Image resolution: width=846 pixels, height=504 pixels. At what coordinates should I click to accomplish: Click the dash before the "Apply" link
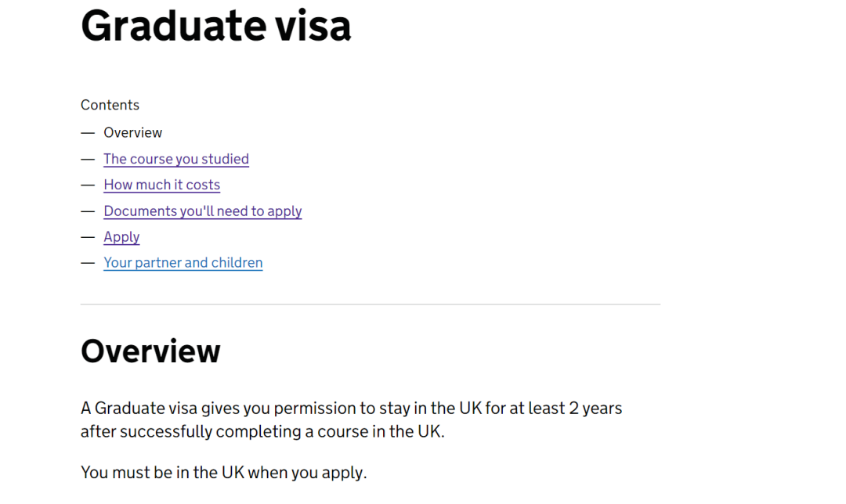(x=88, y=237)
